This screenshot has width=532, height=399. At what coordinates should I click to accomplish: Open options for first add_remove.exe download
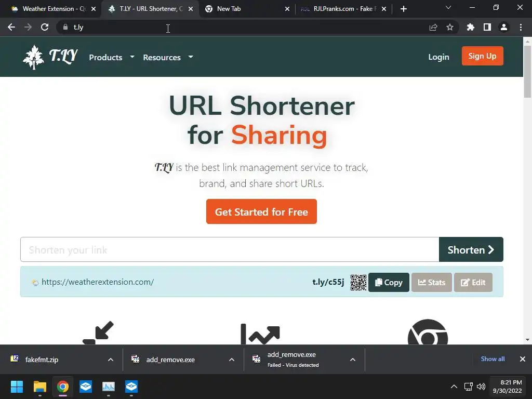click(x=232, y=360)
